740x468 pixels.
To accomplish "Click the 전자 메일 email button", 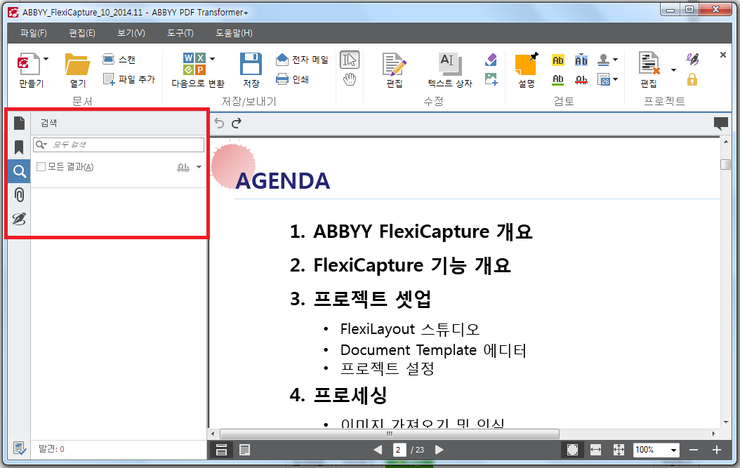I will 302,59.
